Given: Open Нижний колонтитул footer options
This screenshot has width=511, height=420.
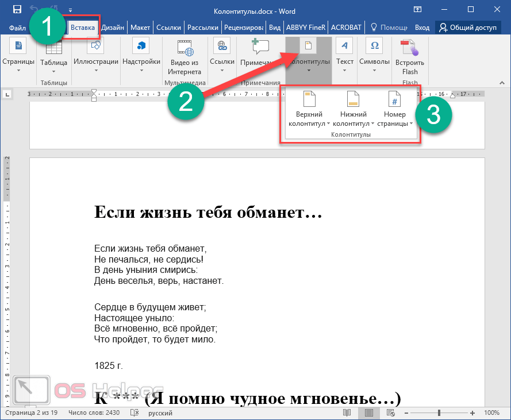Looking at the screenshot, I should tap(353, 109).
